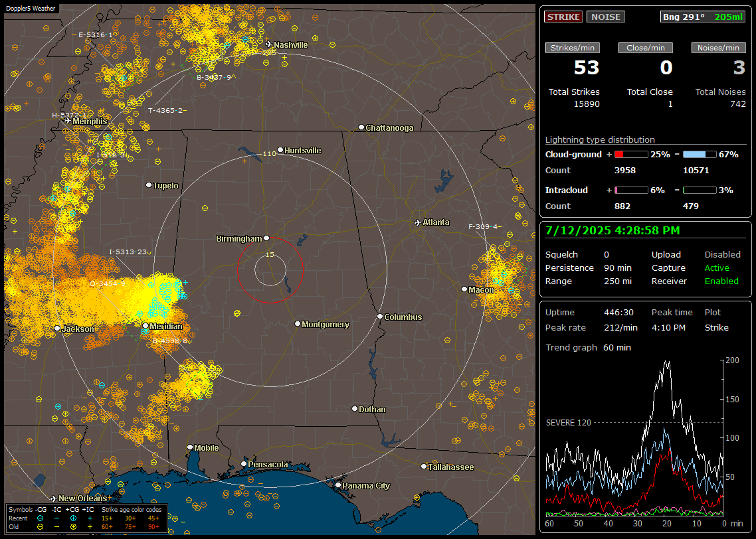This screenshot has width=756, height=539.
Task: Click the Old +IC plus symbol in legend
Action: click(x=90, y=527)
